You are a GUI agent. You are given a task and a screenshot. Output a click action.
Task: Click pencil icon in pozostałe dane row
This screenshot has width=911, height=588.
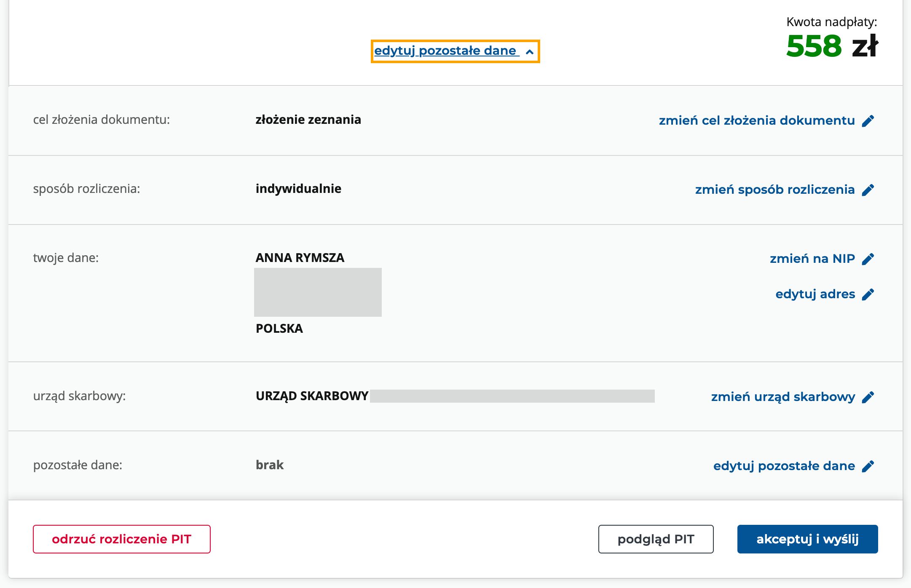[x=868, y=466]
